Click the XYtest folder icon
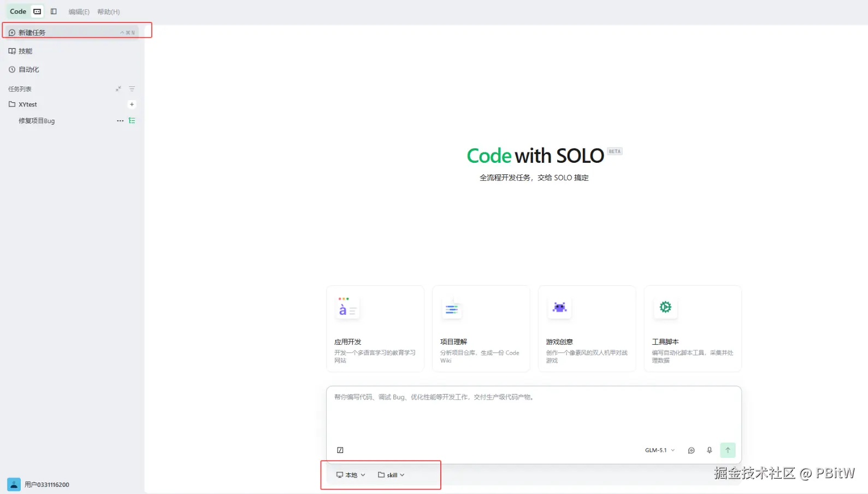868x494 pixels. (x=12, y=104)
